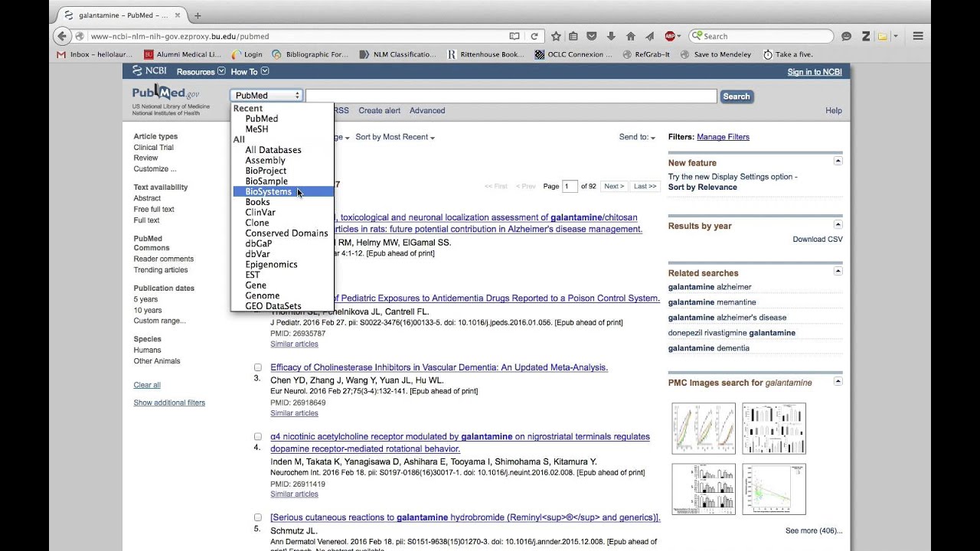Check the box for result 4
The height and width of the screenshot is (551, 980).
(x=258, y=436)
